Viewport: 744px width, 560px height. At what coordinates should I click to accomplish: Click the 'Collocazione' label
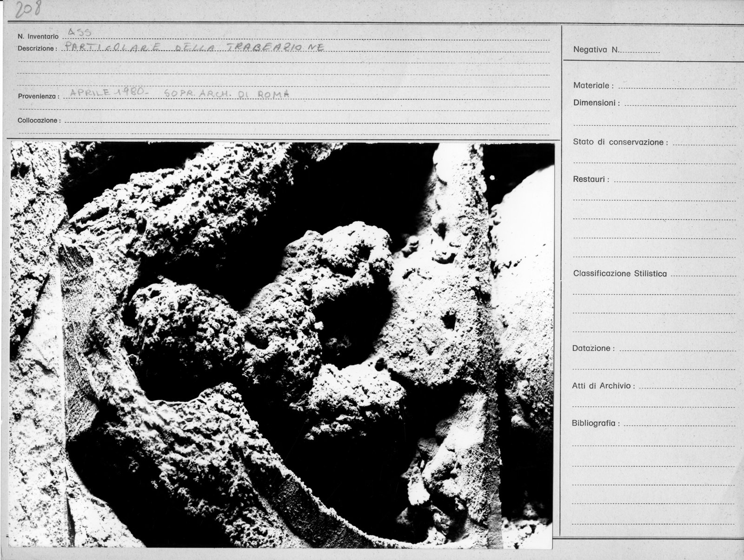[40, 120]
